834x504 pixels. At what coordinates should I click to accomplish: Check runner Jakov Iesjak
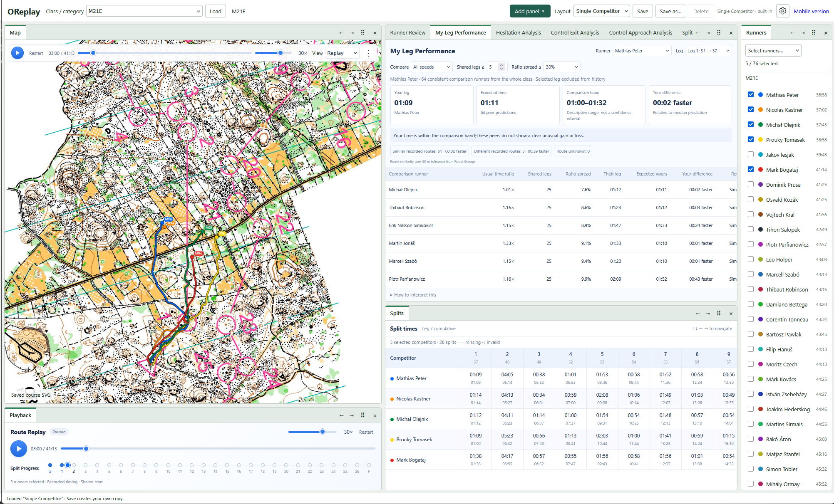[x=751, y=154]
